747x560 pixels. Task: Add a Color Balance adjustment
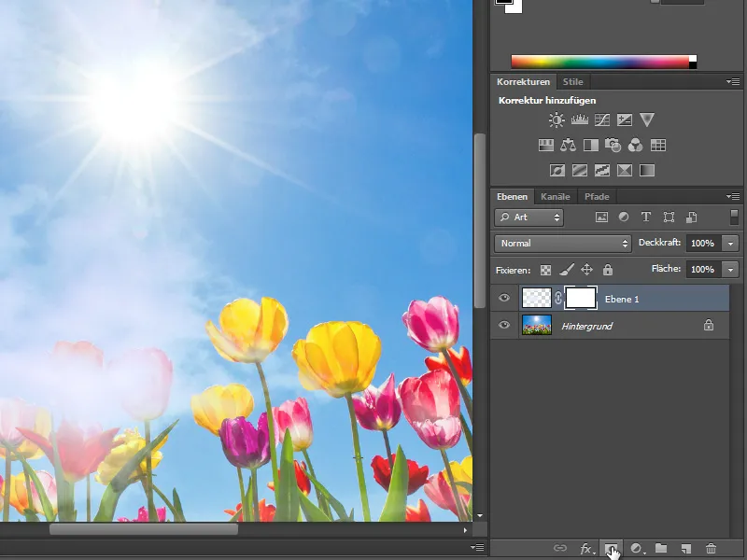(568, 145)
